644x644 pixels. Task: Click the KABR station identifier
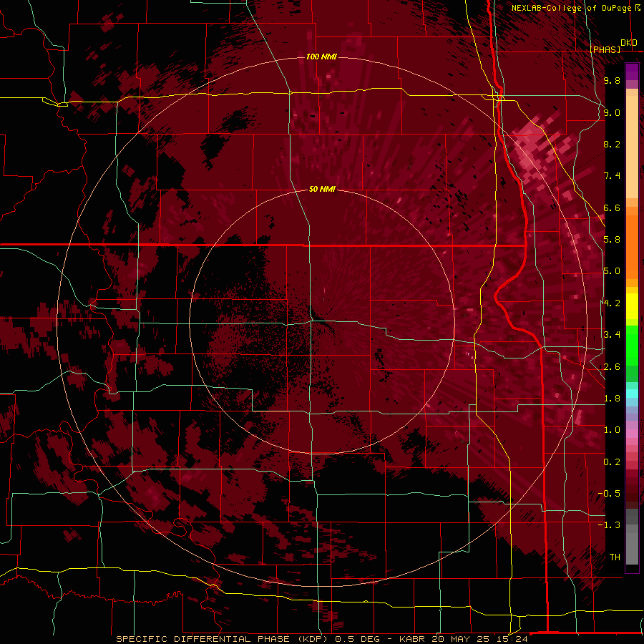pos(413,639)
